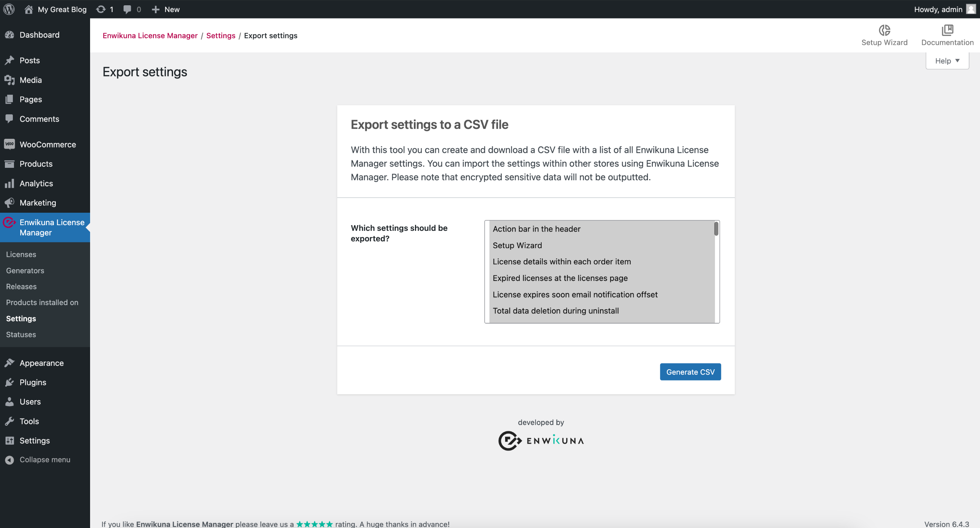
Task: Open the Marketing menu label
Action: click(x=38, y=203)
